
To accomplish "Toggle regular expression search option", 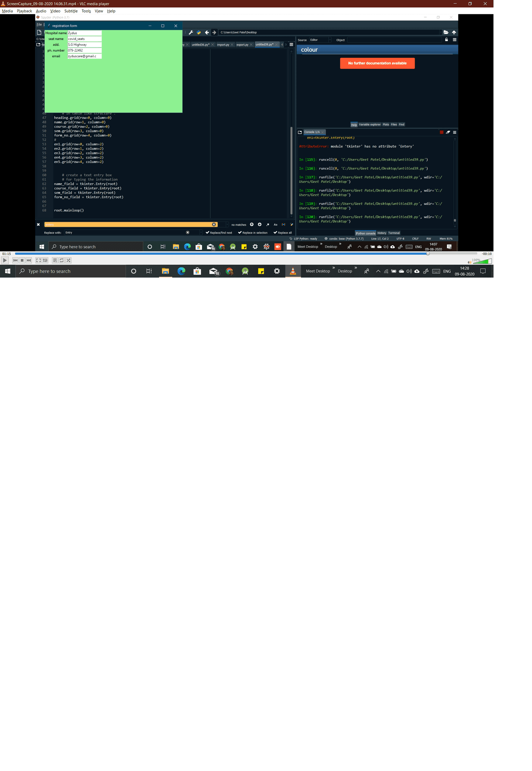I will 267,224.
